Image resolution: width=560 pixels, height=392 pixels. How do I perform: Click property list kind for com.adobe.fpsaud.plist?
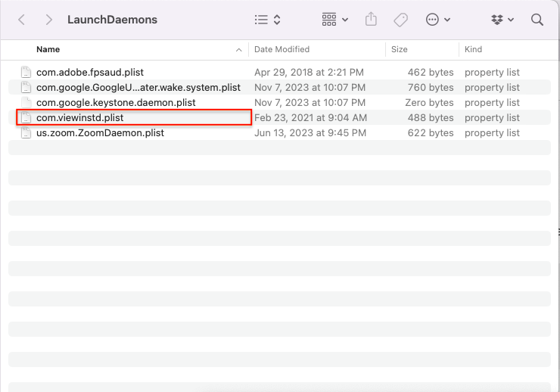[x=492, y=72]
